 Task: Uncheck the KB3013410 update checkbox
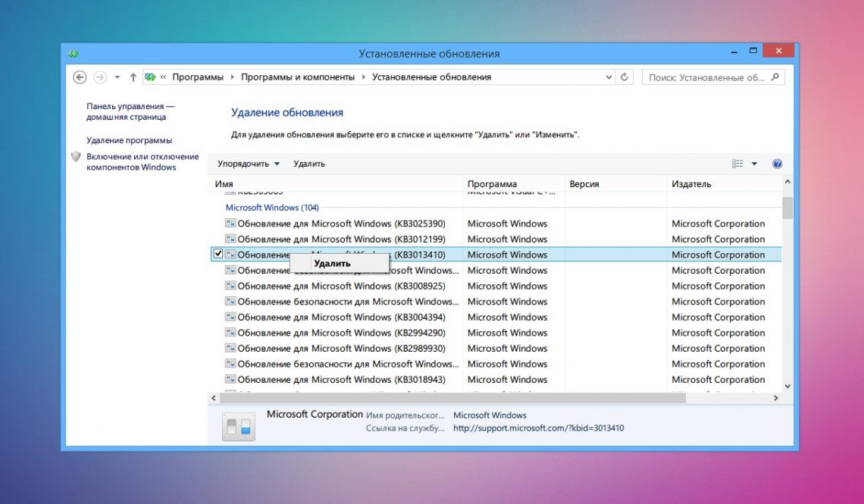point(218,255)
